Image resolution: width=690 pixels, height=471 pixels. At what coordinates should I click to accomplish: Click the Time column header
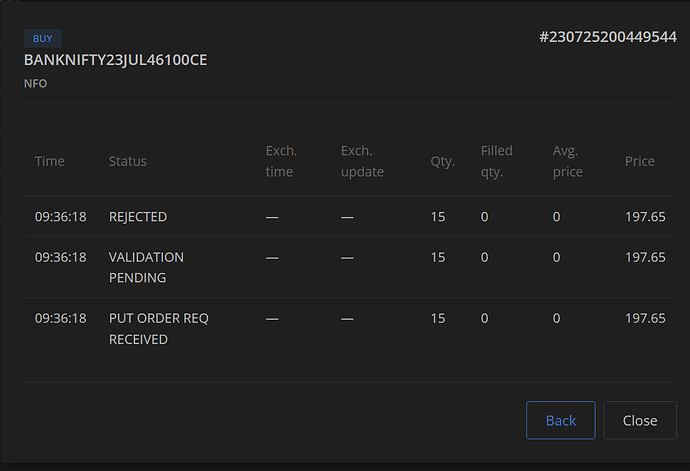click(x=50, y=161)
